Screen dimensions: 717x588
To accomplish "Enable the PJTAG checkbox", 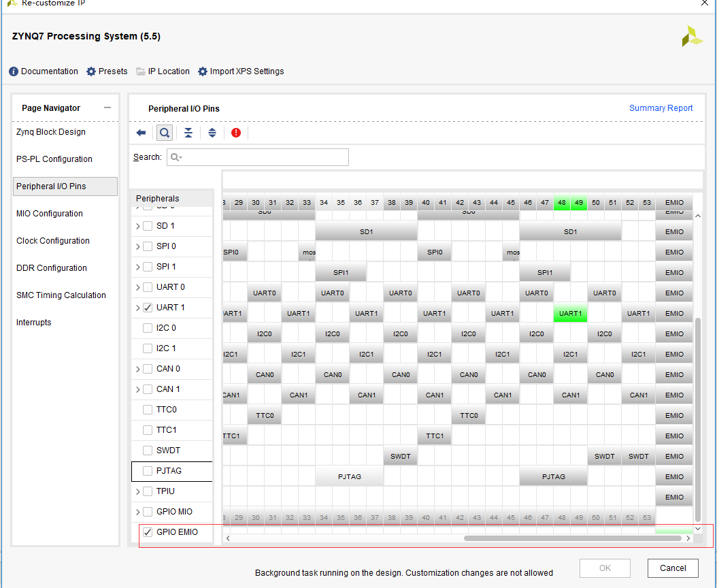I will (x=147, y=471).
